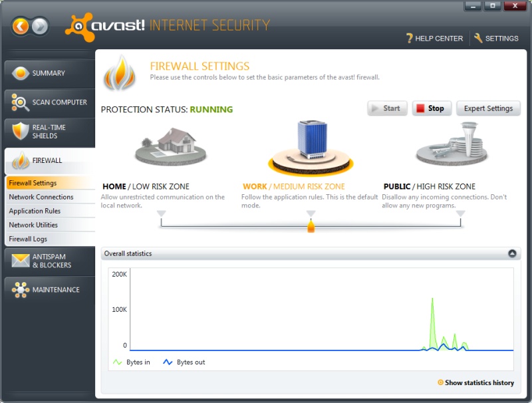
Task: Click the avast! logo icon
Action: coord(79,27)
